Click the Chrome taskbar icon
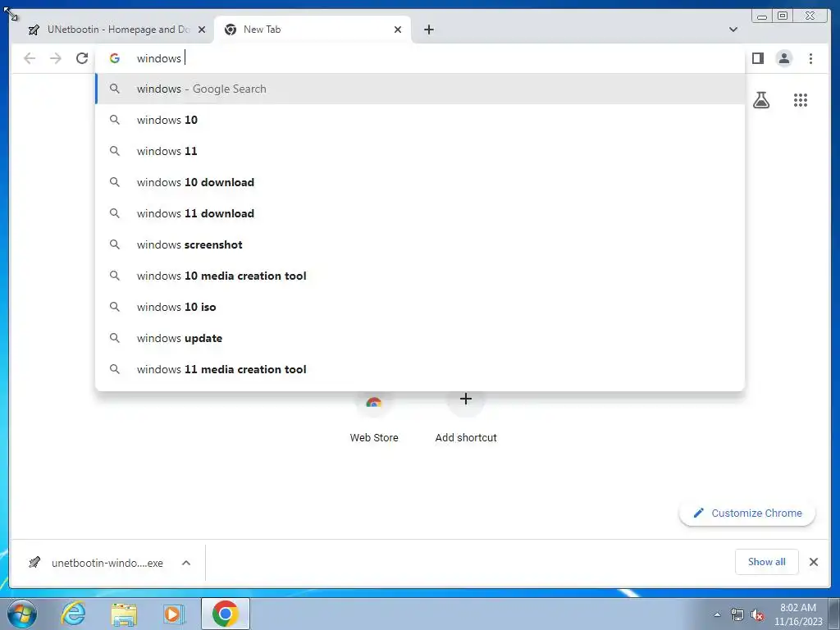 pyautogui.click(x=226, y=614)
